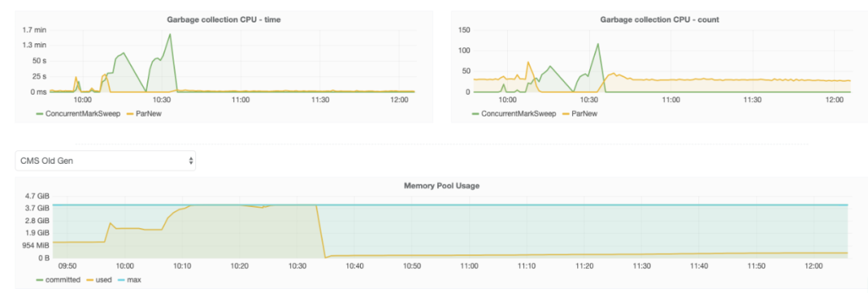Click blue max color swatch in memory legend
Image resolution: width=868 pixels, height=293 pixels.
click(x=122, y=280)
